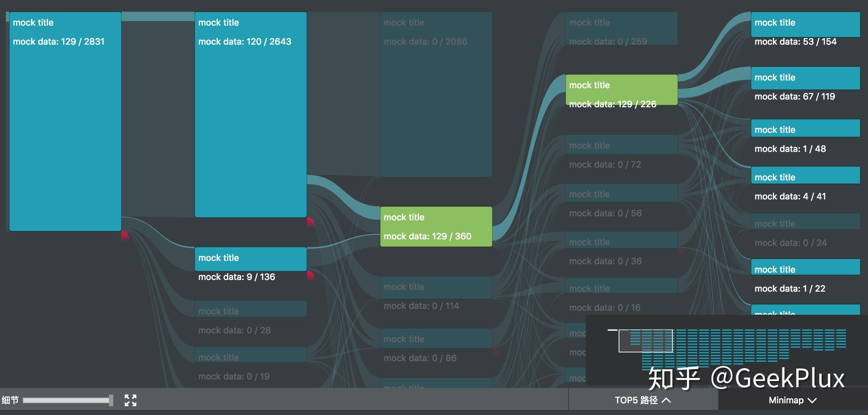Click red marker beside 129 / 2831 node

tap(125, 236)
